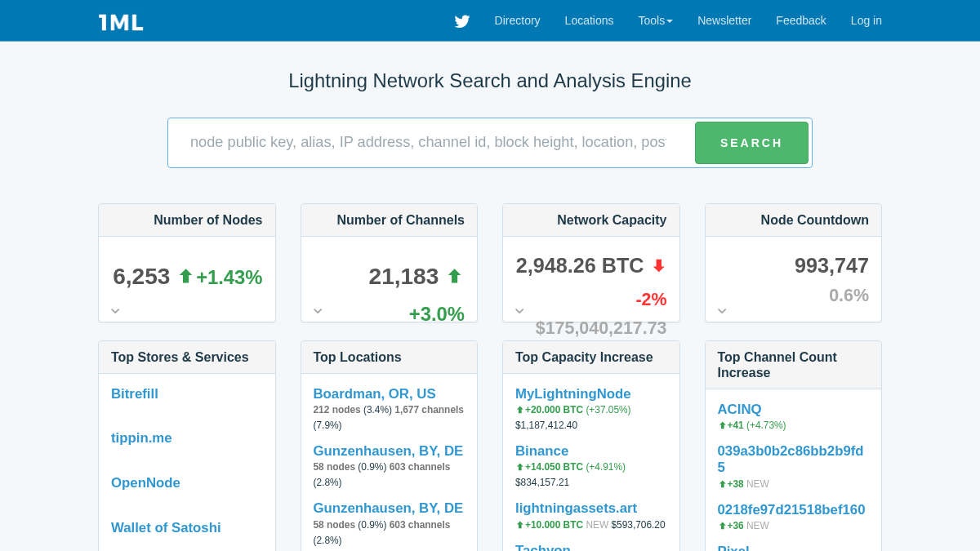
Task: Click the 6,253 node count
Action: [x=141, y=277]
